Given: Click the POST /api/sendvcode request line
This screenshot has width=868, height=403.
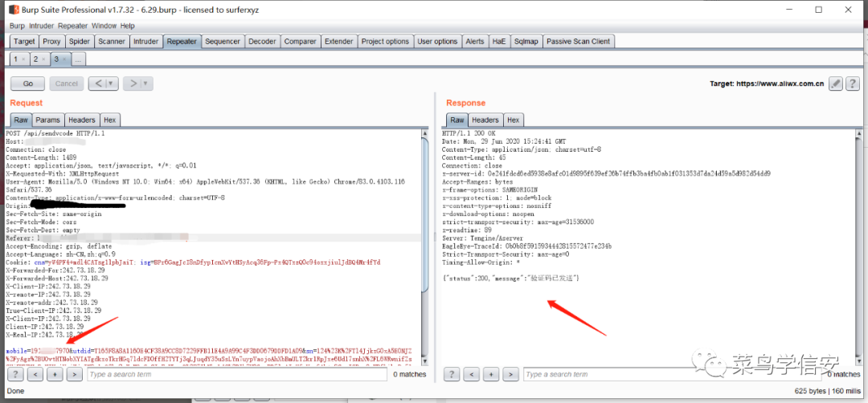Looking at the screenshot, I should click(x=55, y=134).
